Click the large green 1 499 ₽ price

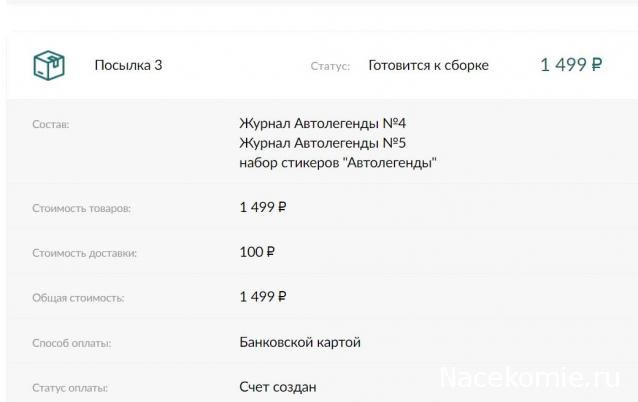(571, 66)
